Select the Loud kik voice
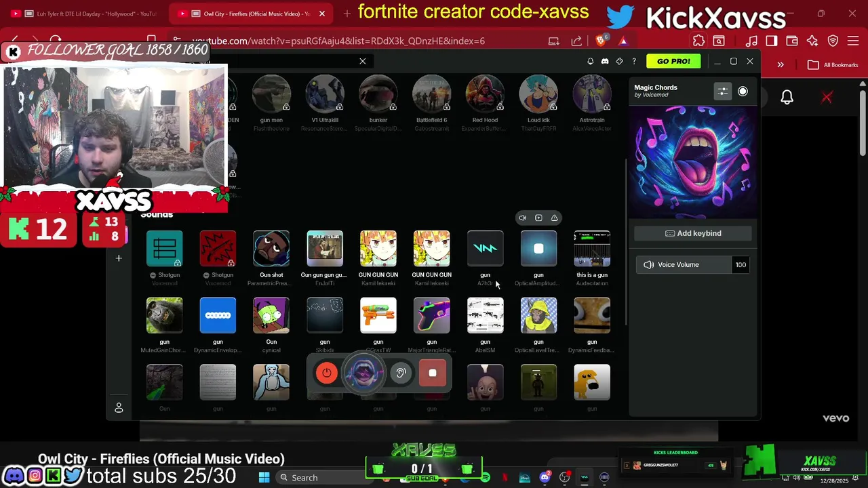The image size is (868, 488). coord(538,94)
